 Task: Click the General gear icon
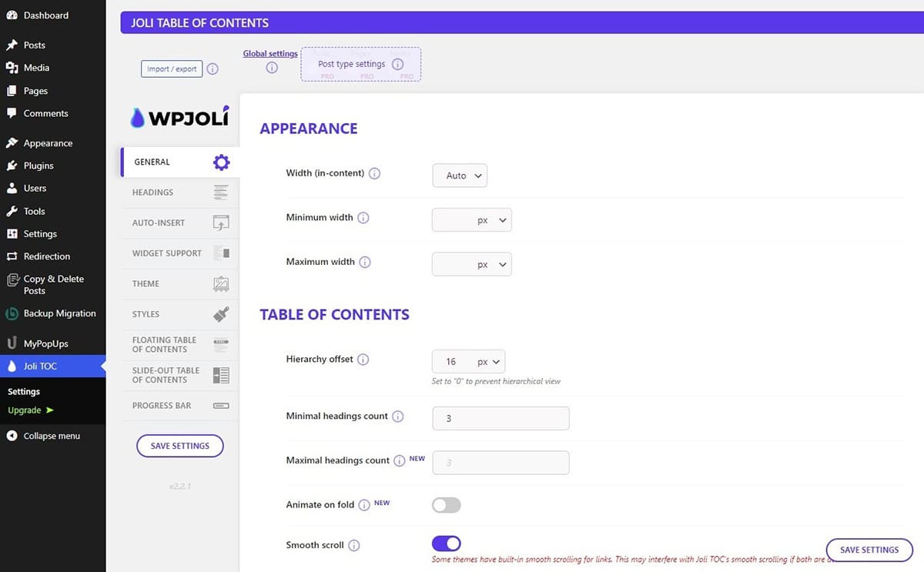coord(221,162)
